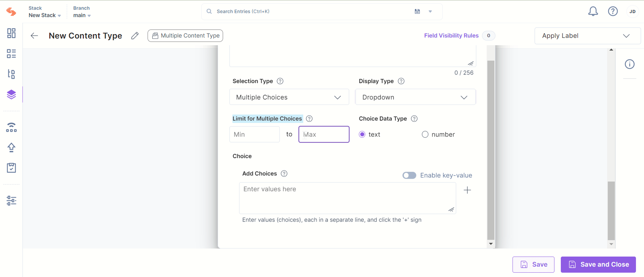Click the Field Visibility Rules count badge
This screenshot has width=644, height=277.
[x=489, y=36]
